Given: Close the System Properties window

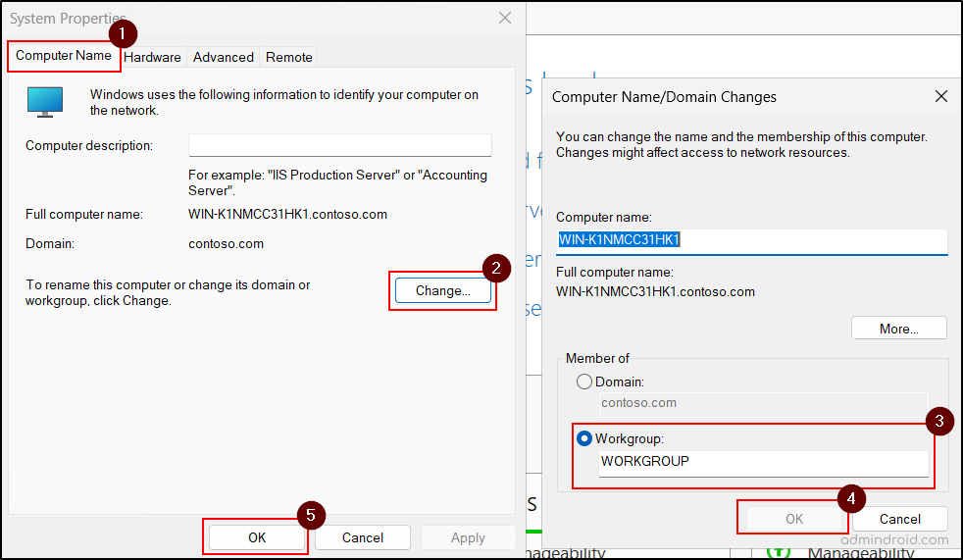Looking at the screenshot, I should [x=505, y=18].
